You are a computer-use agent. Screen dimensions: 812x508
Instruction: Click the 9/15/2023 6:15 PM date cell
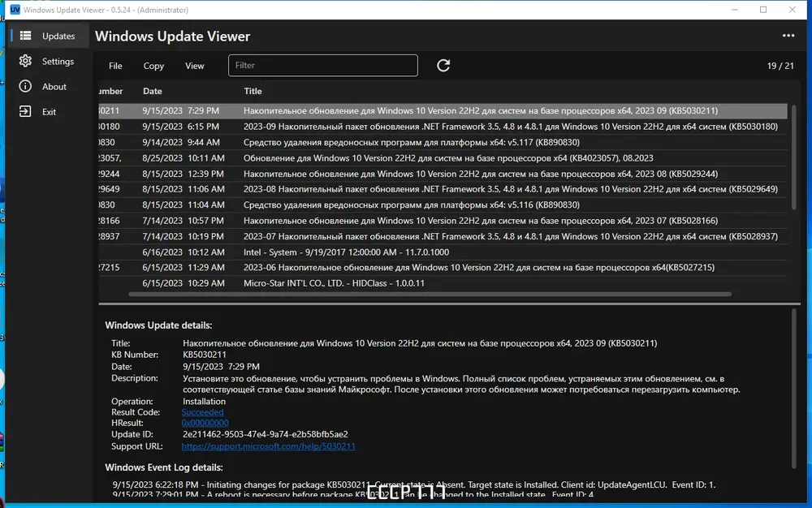click(181, 127)
